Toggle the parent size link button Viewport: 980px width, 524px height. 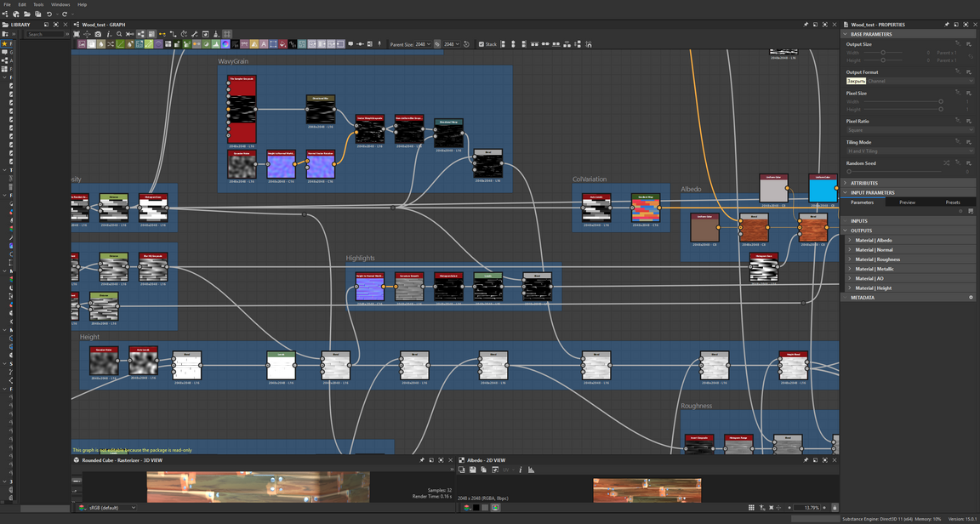(x=438, y=44)
